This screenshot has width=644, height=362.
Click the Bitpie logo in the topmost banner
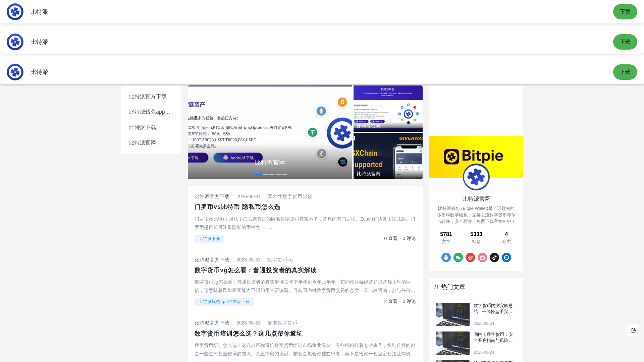[15, 12]
